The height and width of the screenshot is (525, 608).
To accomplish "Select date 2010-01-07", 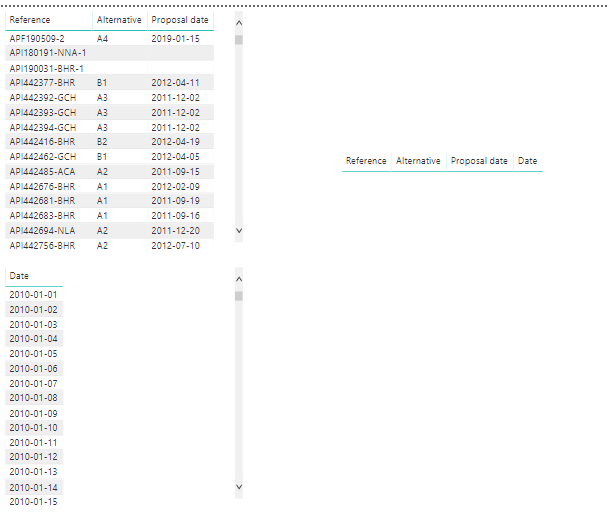I will (x=33, y=383).
